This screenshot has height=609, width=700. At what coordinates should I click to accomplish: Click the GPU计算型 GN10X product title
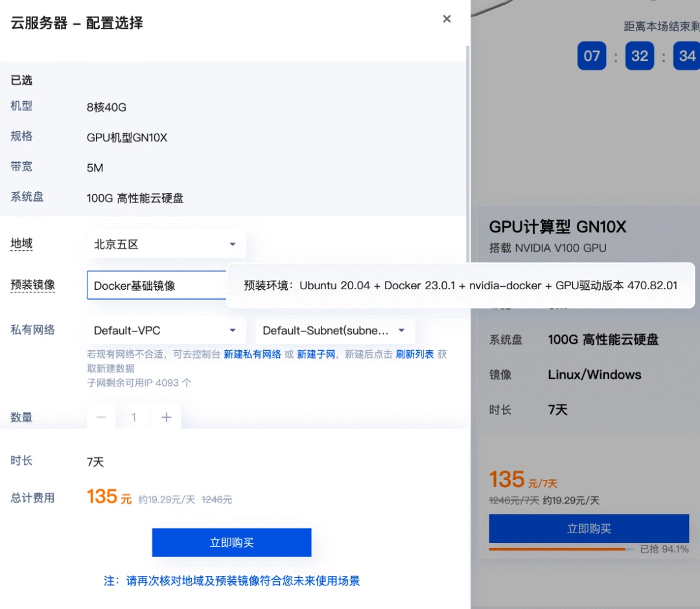point(557,228)
